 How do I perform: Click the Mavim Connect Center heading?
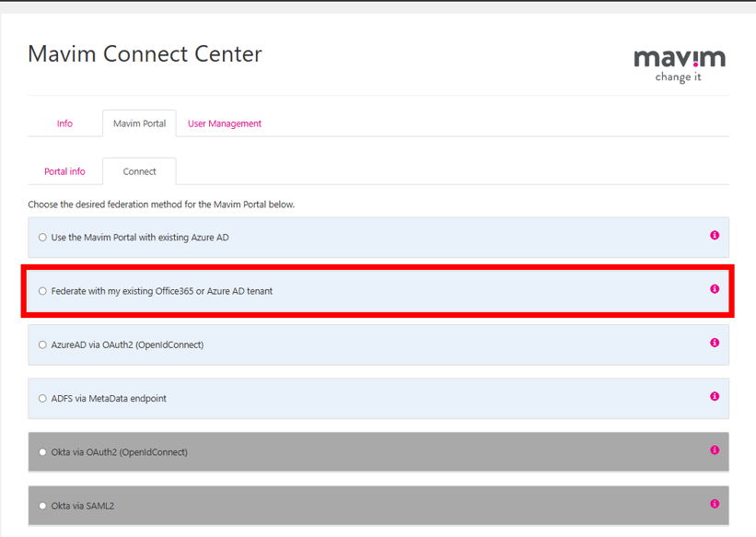click(x=145, y=53)
